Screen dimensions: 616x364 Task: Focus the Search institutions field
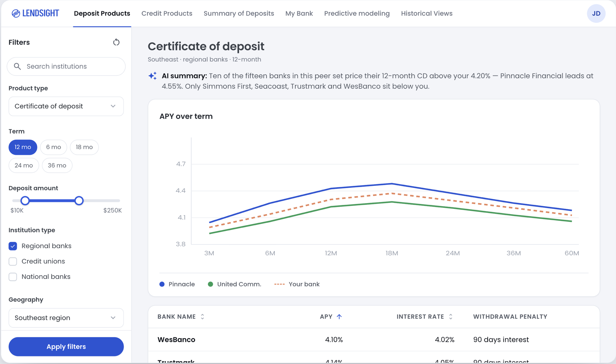coord(66,66)
